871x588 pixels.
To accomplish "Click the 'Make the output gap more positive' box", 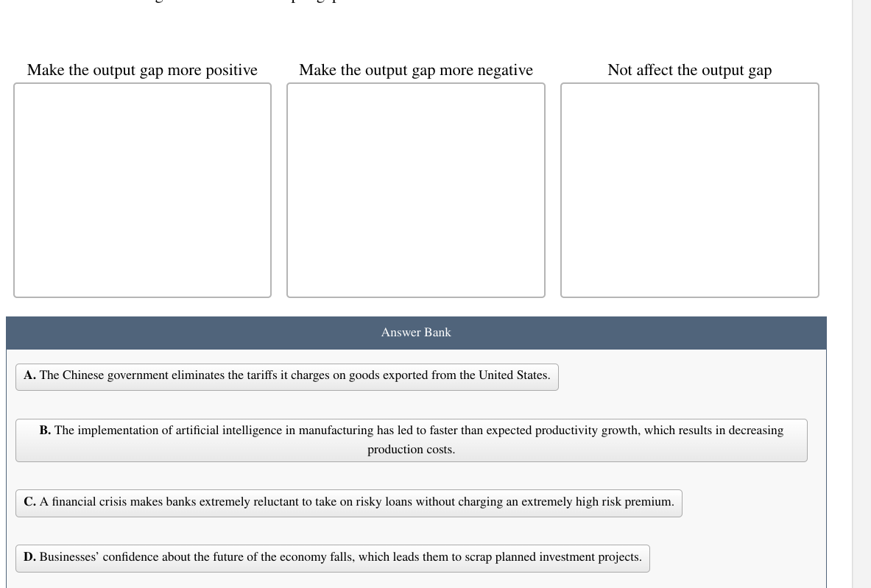I will pos(142,190).
